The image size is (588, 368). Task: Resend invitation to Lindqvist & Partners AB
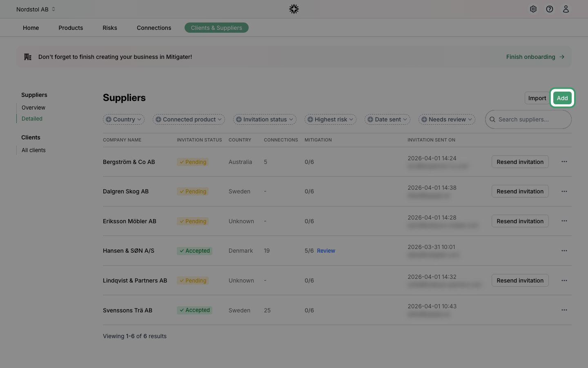point(520,280)
